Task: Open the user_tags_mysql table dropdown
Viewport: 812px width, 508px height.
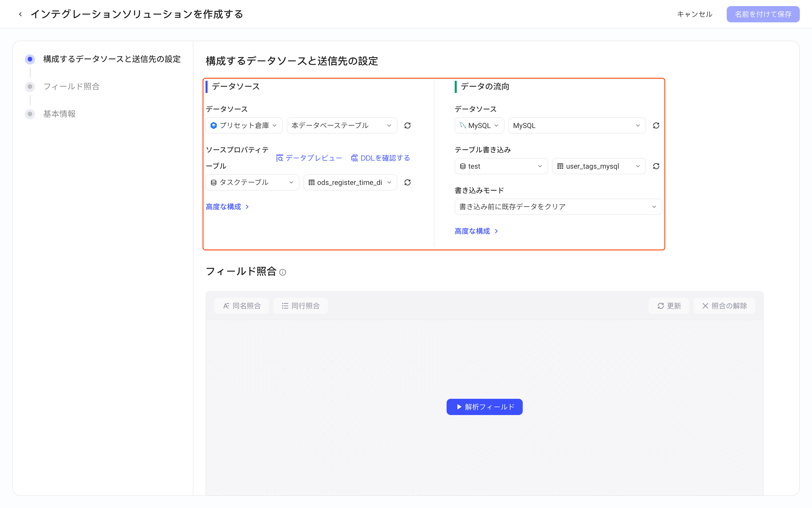Action: 599,166
